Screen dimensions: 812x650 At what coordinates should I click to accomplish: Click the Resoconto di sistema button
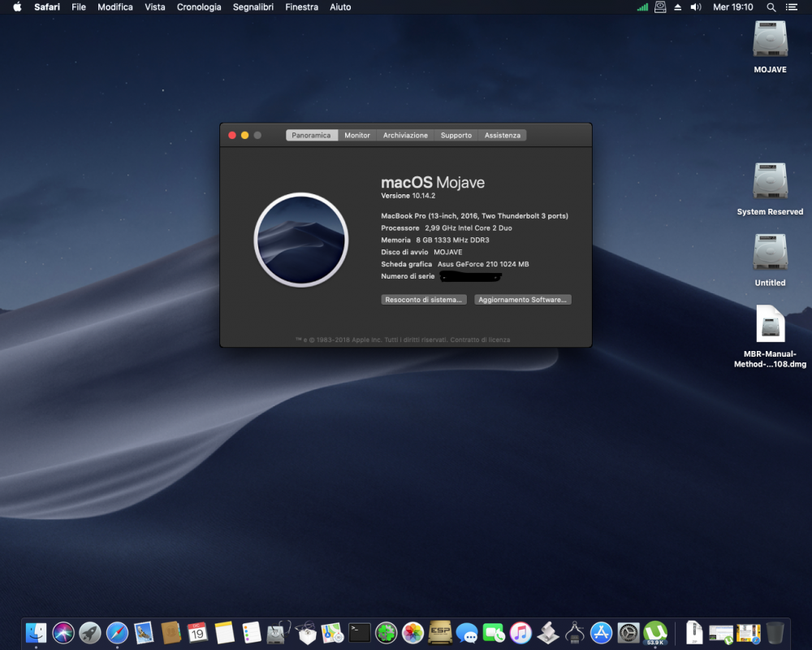pos(424,300)
